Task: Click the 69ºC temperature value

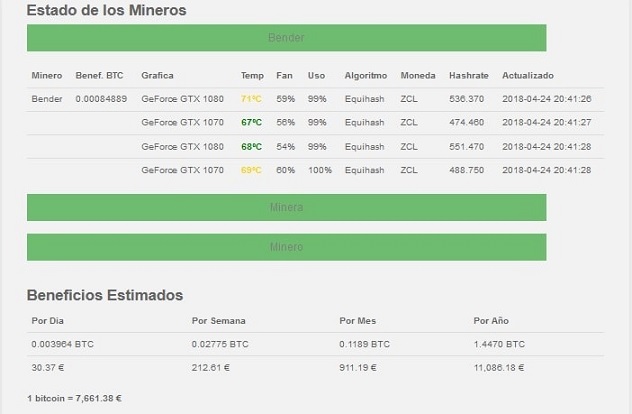Action: 251,170
